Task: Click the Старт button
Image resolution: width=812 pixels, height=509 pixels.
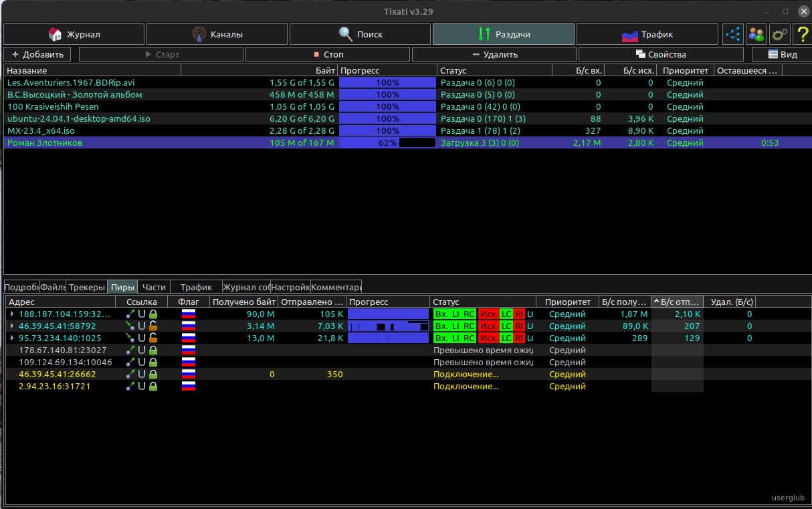Action: pos(161,55)
